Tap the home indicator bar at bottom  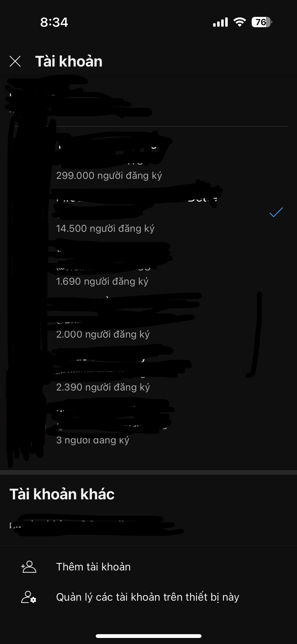[148, 636]
